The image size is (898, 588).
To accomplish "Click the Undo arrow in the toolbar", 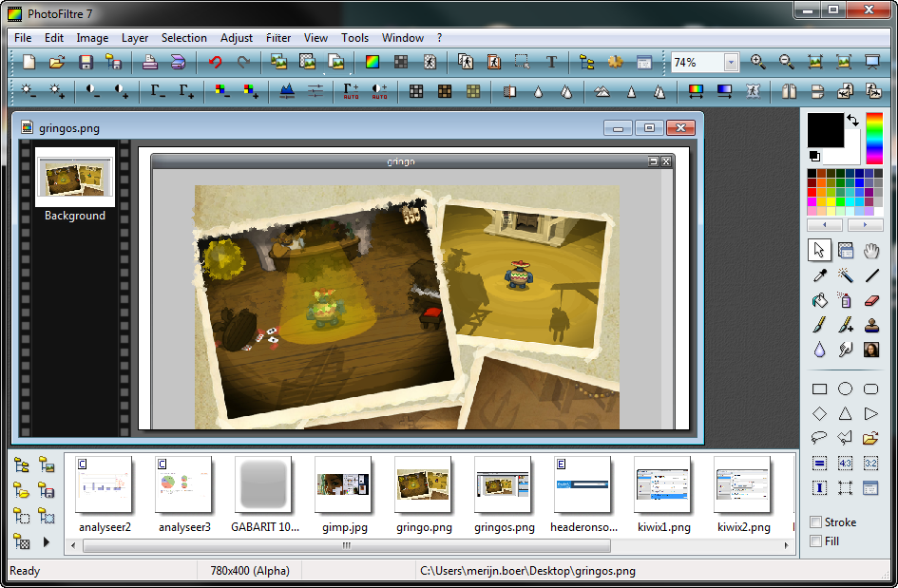I will tap(215, 63).
